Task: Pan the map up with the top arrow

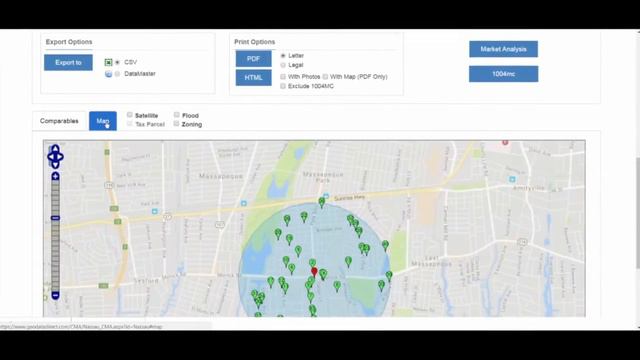Action: (56, 148)
